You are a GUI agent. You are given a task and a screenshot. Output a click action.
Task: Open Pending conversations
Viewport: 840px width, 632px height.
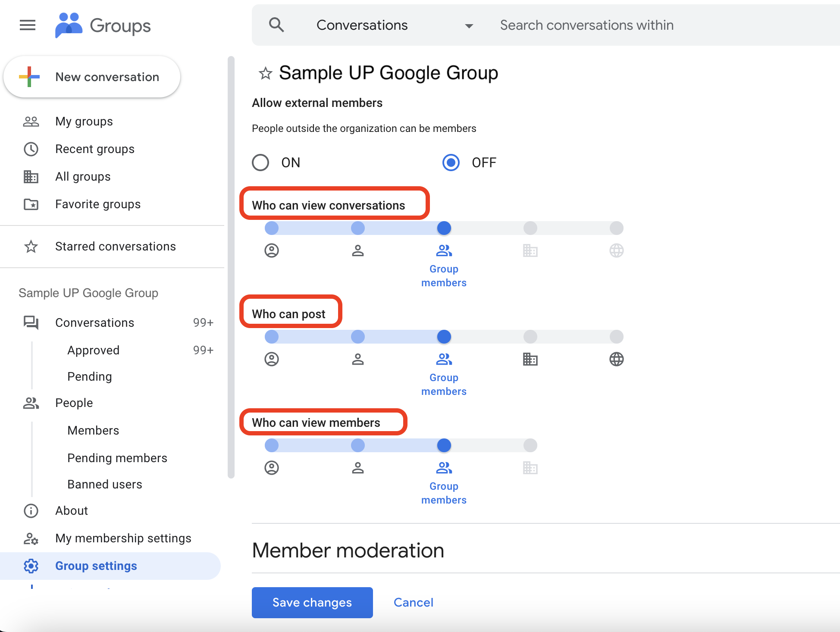pyautogui.click(x=90, y=377)
